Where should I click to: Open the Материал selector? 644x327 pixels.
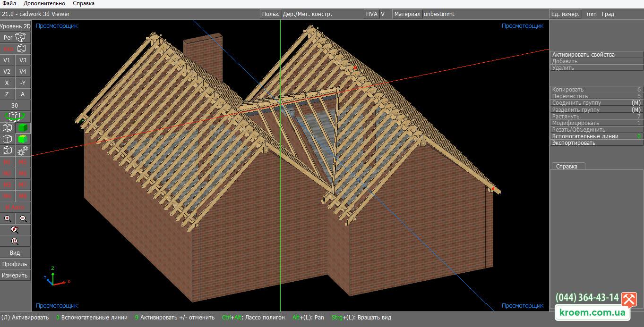tap(407, 14)
